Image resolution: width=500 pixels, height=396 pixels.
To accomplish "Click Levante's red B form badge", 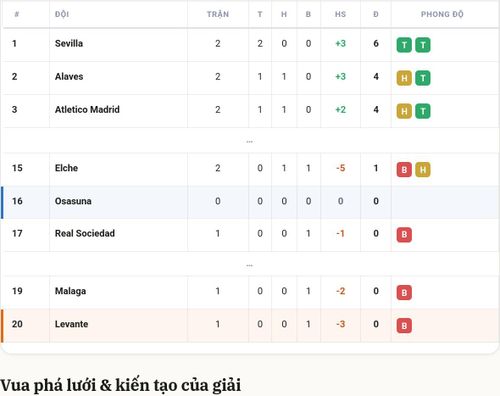I will click(404, 326).
